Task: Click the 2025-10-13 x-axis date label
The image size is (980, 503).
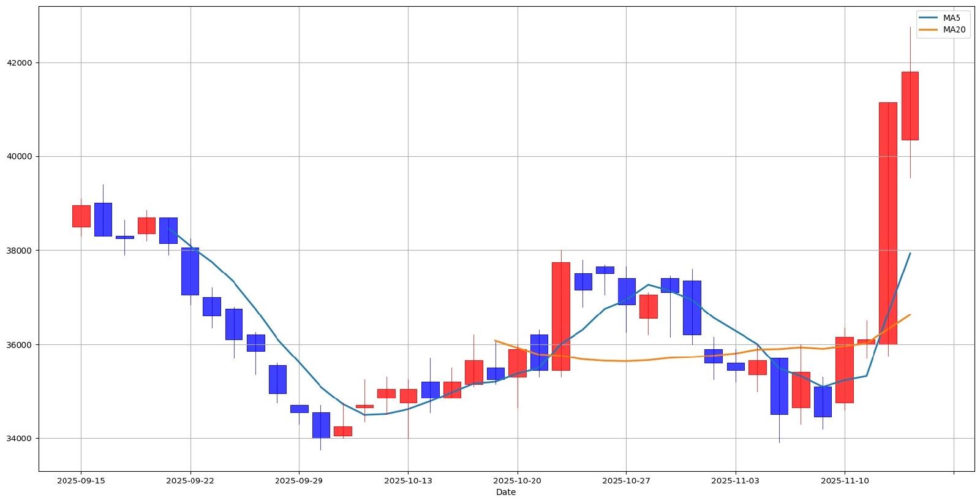Action: pyautogui.click(x=408, y=482)
